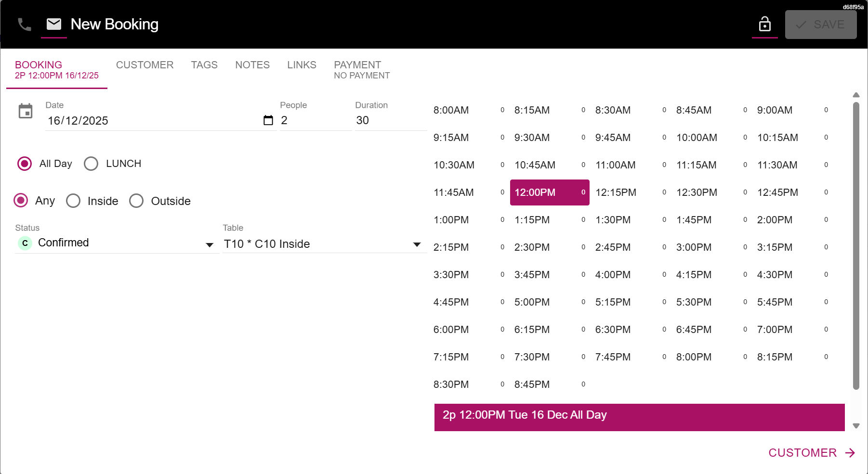Select the Inside seating radio button

click(73, 201)
